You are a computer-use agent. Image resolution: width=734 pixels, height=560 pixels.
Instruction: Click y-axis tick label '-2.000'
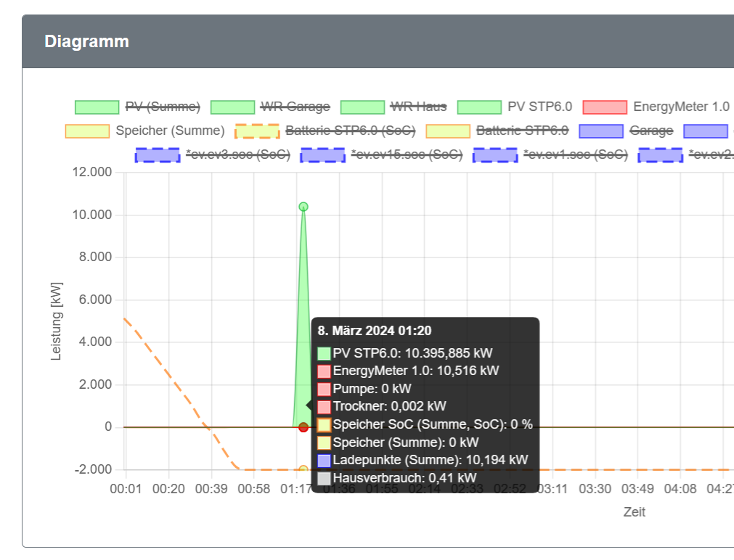tap(93, 469)
